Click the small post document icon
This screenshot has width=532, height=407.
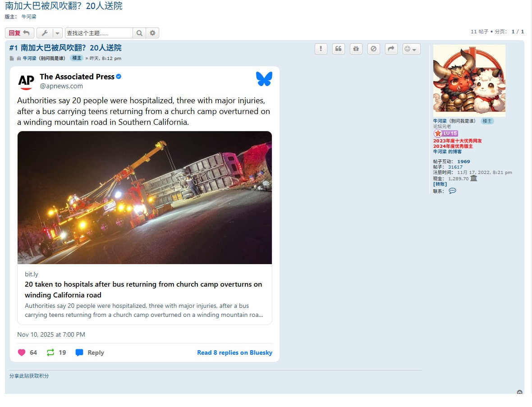[x=12, y=58]
